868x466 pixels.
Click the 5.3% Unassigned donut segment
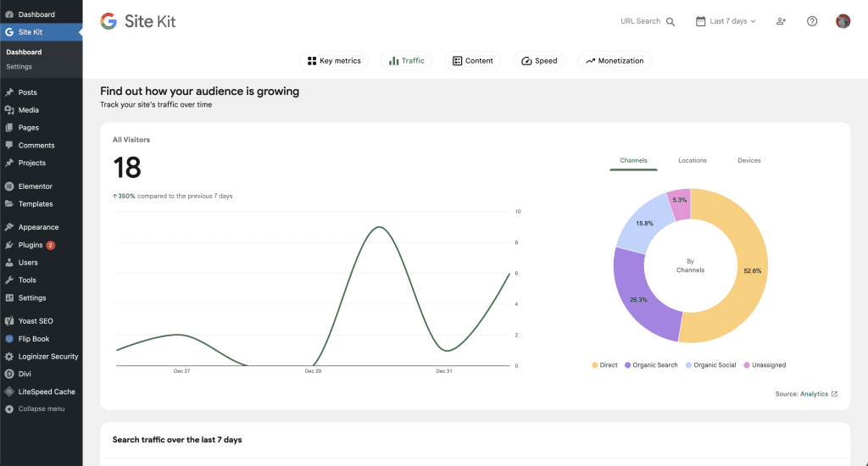680,200
